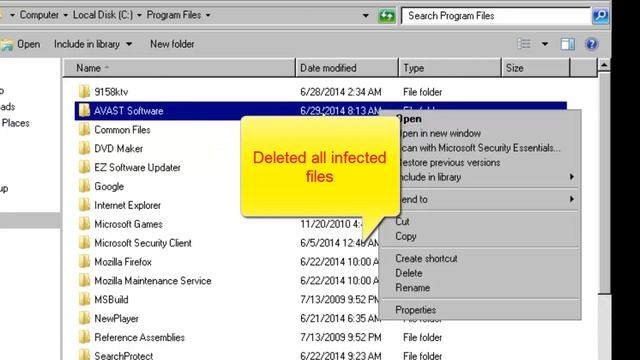640x360 pixels.
Task: Click the DVD Maker folder icon
Action: [x=84, y=148]
